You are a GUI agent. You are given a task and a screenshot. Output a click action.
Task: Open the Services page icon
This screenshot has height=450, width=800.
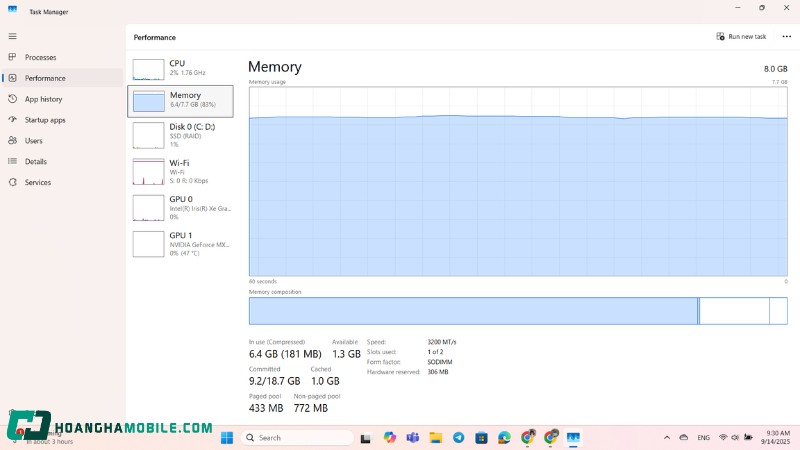tap(13, 182)
